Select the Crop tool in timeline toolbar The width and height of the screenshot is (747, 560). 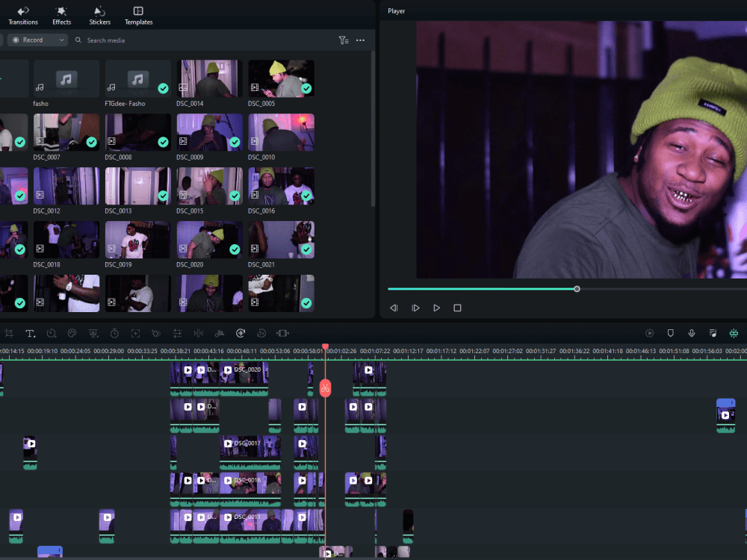[x=9, y=333]
